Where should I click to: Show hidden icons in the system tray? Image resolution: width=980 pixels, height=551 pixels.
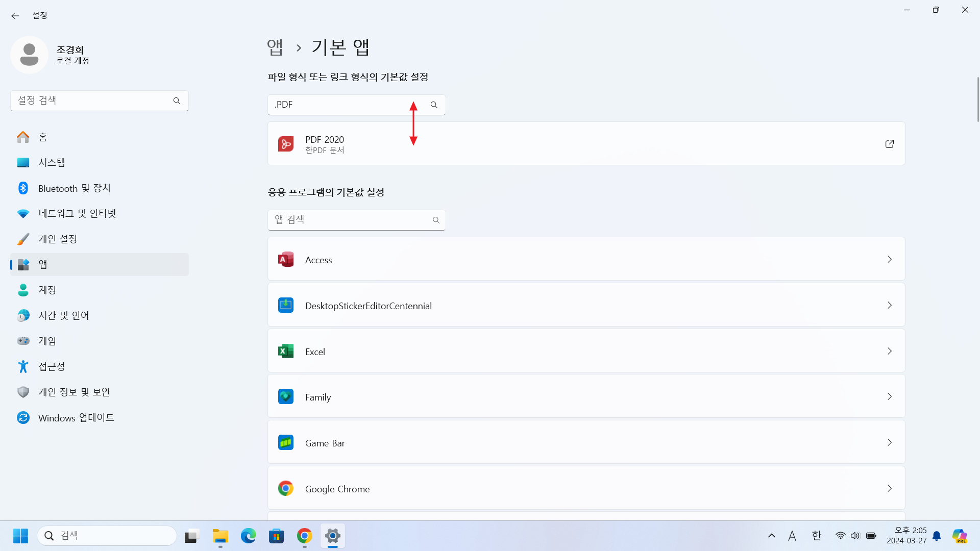[x=772, y=536]
